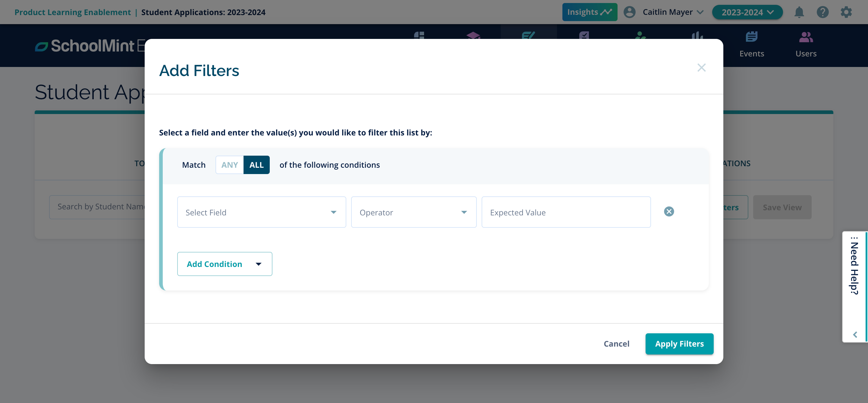Remove the filter condition with the X icon
This screenshot has width=868, height=403.
(668, 211)
